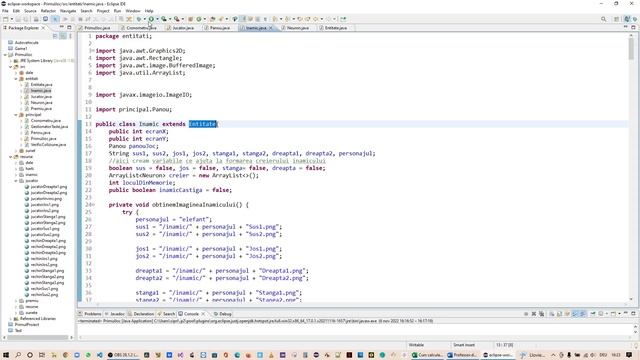Click the Package Explorer horizontal scrollbar

[38, 338]
